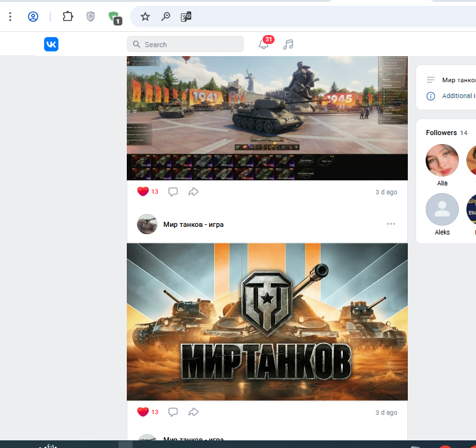
Task: Click the green extension with badge 1
Action: point(115,18)
